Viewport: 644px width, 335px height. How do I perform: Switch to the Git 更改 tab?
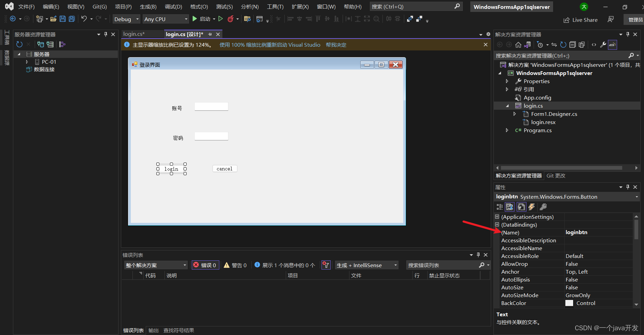[x=556, y=176]
